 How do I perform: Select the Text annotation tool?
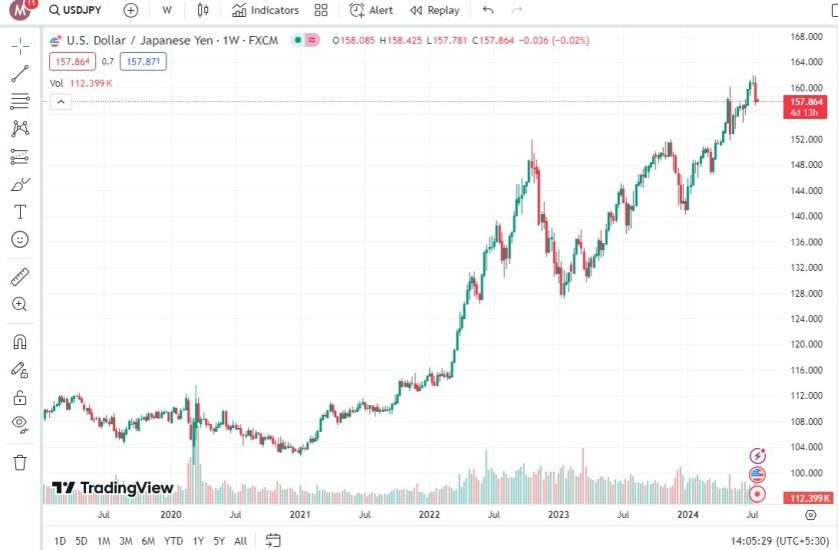coord(20,212)
